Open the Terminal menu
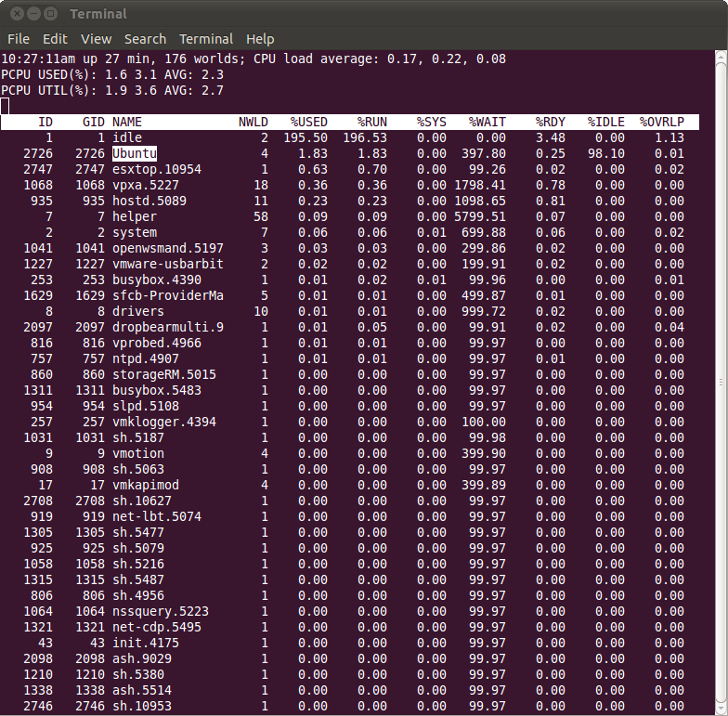728x716 pixels. 206,39
